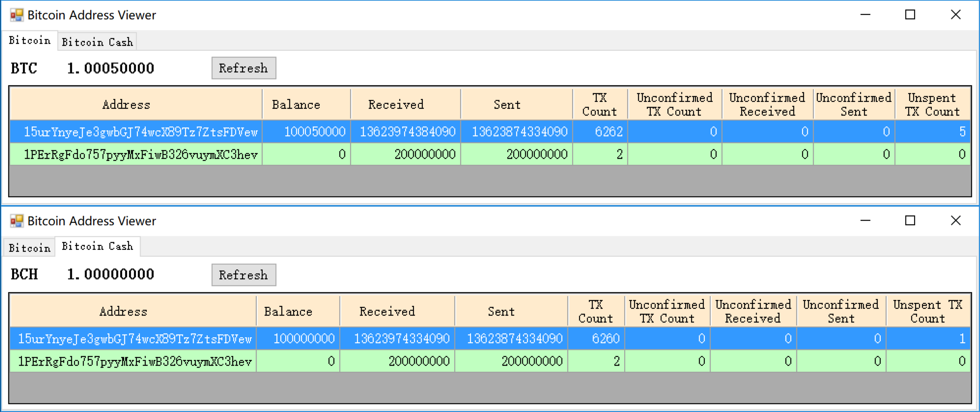
Task: Click the BTC total 1.00050000 label
Action: pyautogui.click(x=111, y=68)
